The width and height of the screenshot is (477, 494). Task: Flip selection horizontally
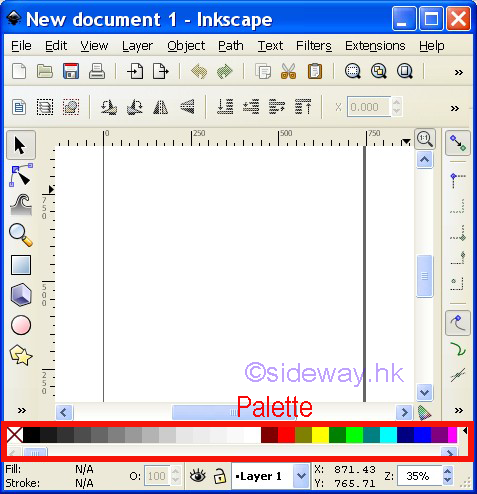pyautogui.click(x=161, y=107)
